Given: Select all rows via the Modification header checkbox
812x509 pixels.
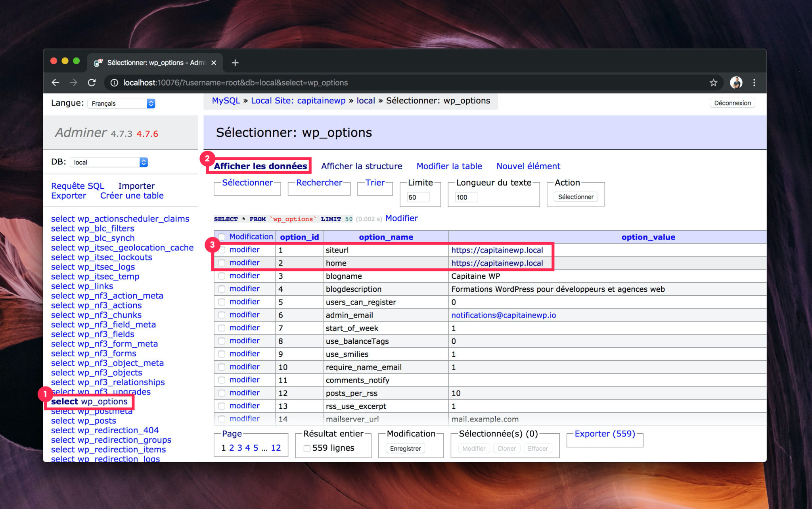Looking at the screenshot, I should [222, 237].
